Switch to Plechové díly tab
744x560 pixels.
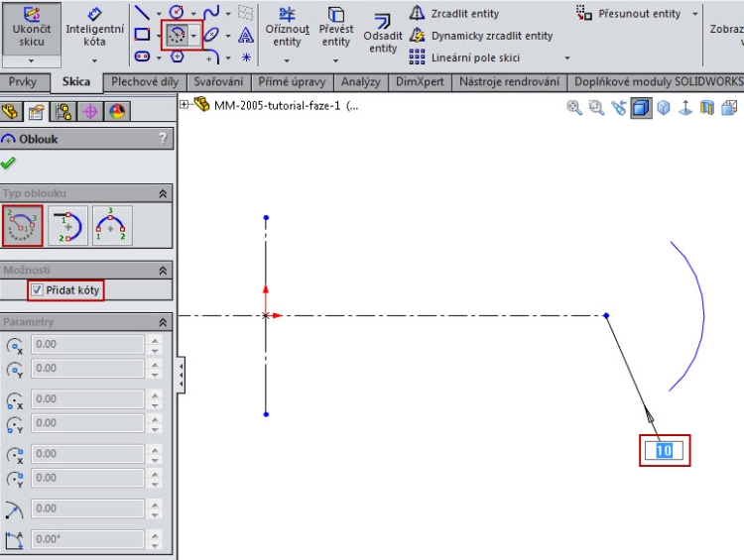coord(145,82)
